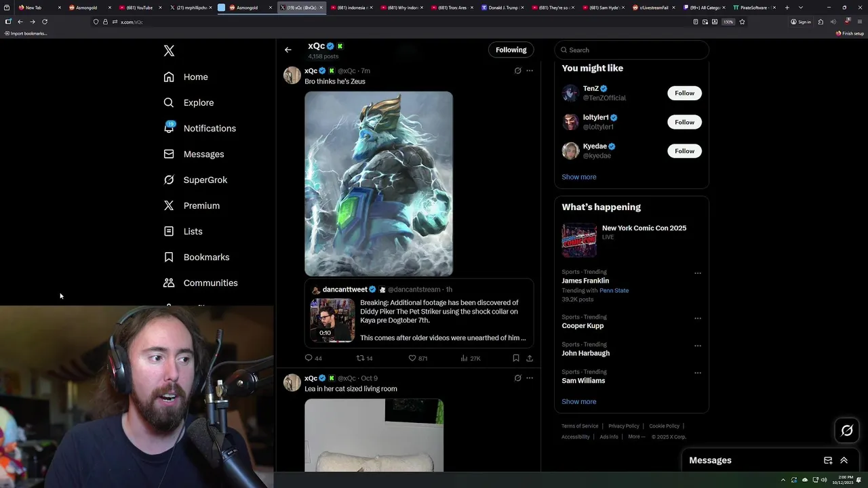Open more options for James Franklin trend
Viewport: 868px width, 488px height.
(x=697, y=274)
